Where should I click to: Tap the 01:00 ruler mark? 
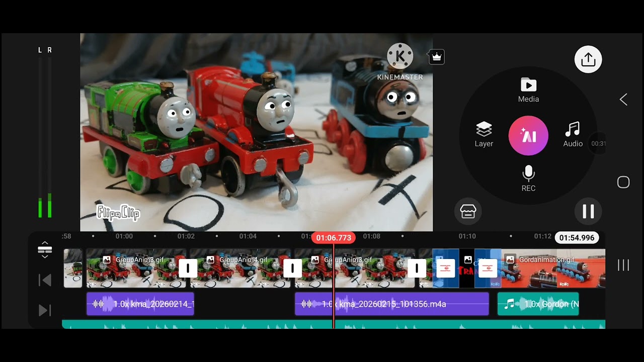click(x=124, y=236)
